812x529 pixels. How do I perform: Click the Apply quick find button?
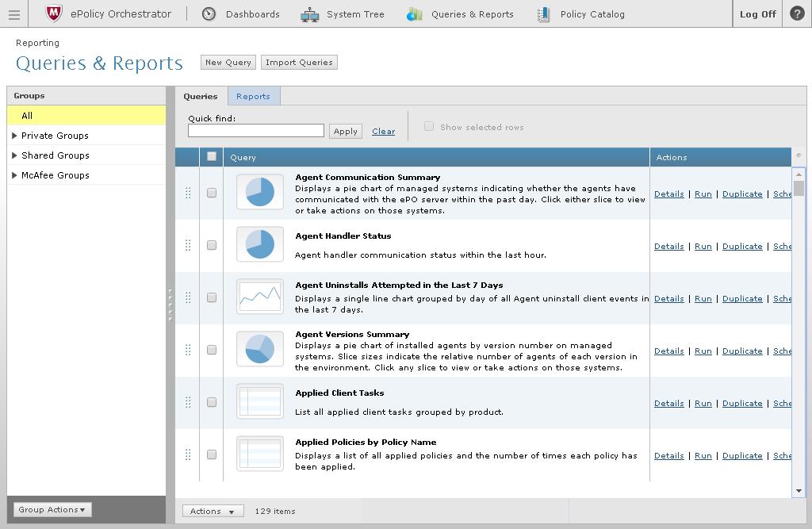346,131
